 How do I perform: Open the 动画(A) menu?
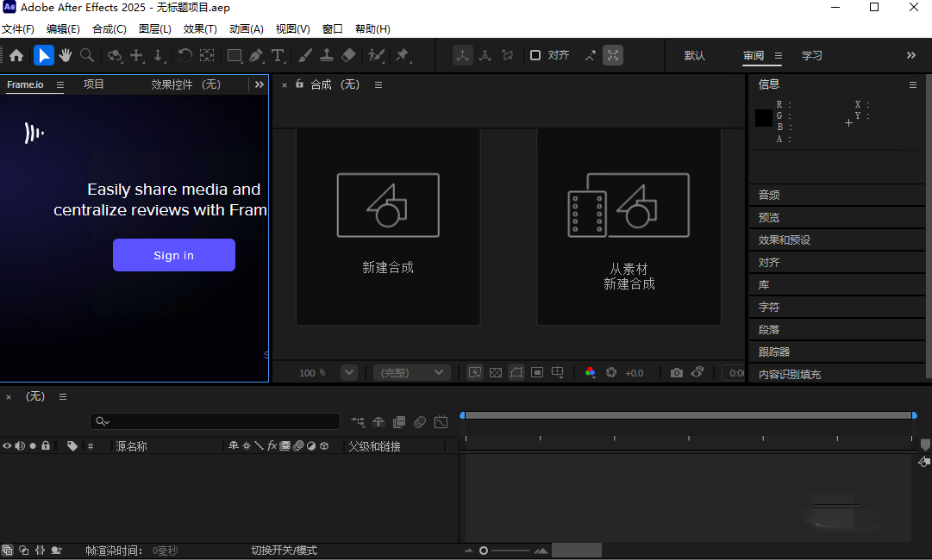tap(246, 28)
